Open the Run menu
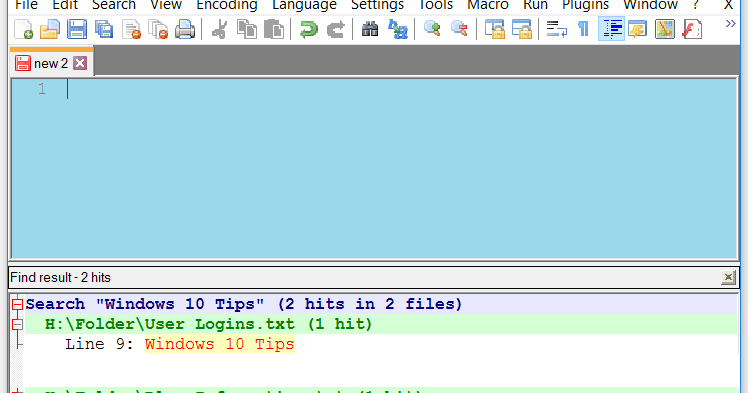The width and height of the screenshot is (748, 393). tap(535, 5)
